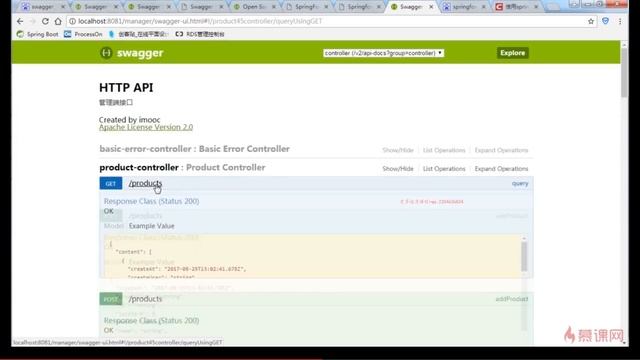Click Show/Hide for basic-error-controller

point(398,150)
